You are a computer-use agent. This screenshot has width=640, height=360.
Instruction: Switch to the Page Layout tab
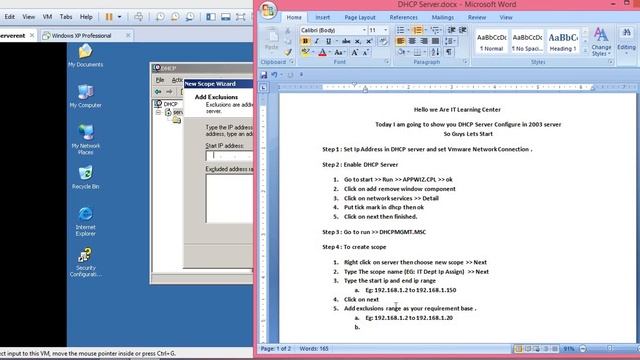[360, 18]
